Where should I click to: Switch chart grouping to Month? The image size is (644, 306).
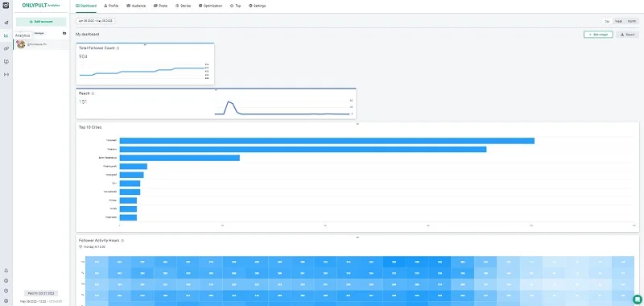click(632, 21)
